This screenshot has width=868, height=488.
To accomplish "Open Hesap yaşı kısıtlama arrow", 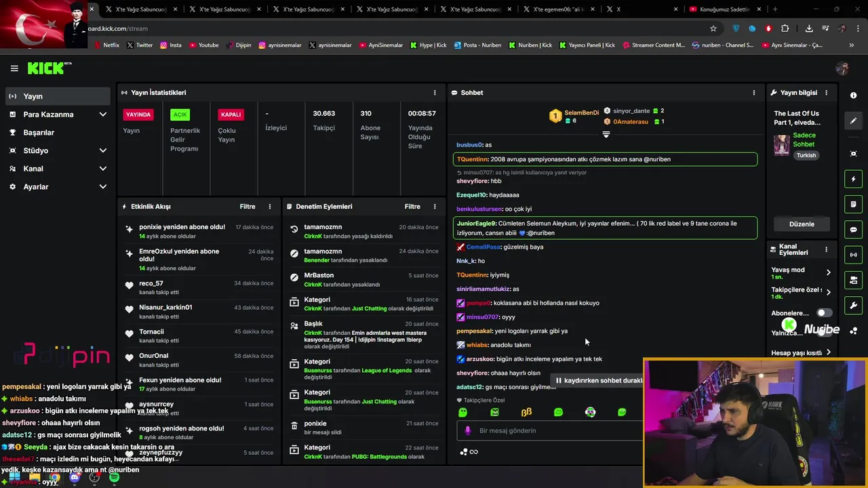I will click(828, 352).
